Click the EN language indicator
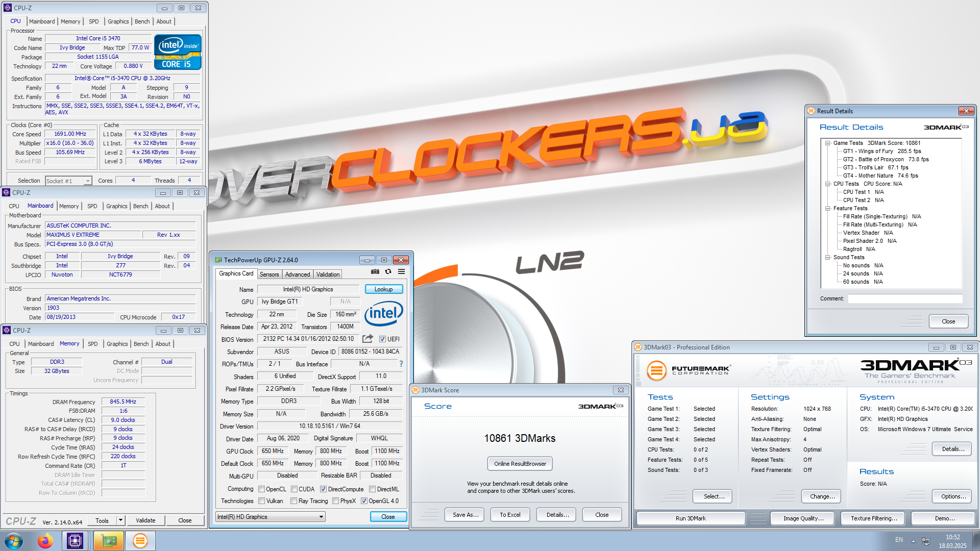Image resolution: width=980 pixels, height=551 pixels. point(899,540)
